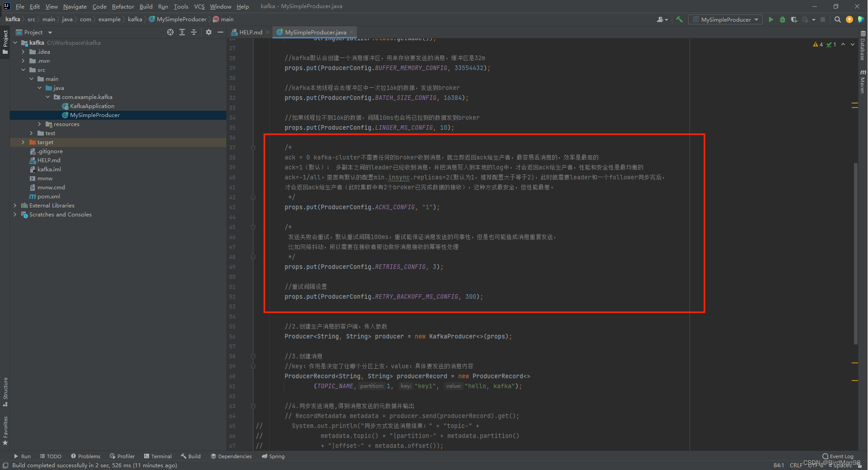868x470 pixels.
Task: Click the user account icon in toolbar
Action: (662, 19)
